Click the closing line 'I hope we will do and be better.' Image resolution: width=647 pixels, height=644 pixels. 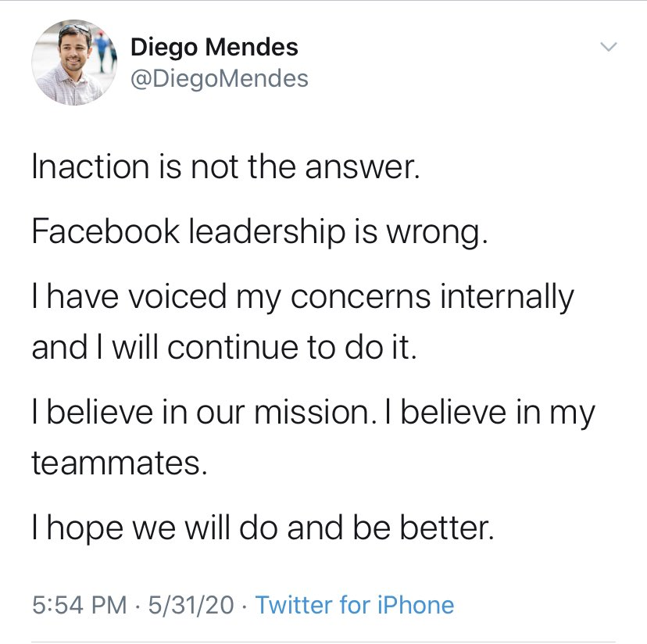[263, 528]
